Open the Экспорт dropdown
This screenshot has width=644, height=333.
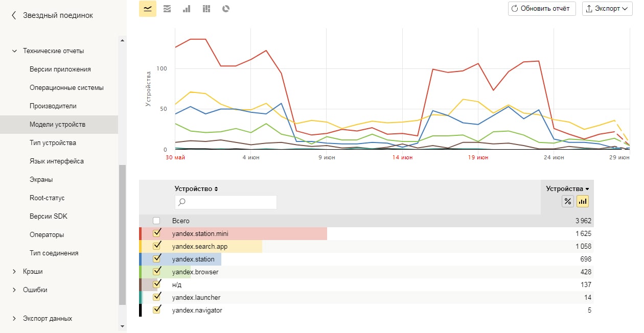pyautogui.click(x=607, y=9)
